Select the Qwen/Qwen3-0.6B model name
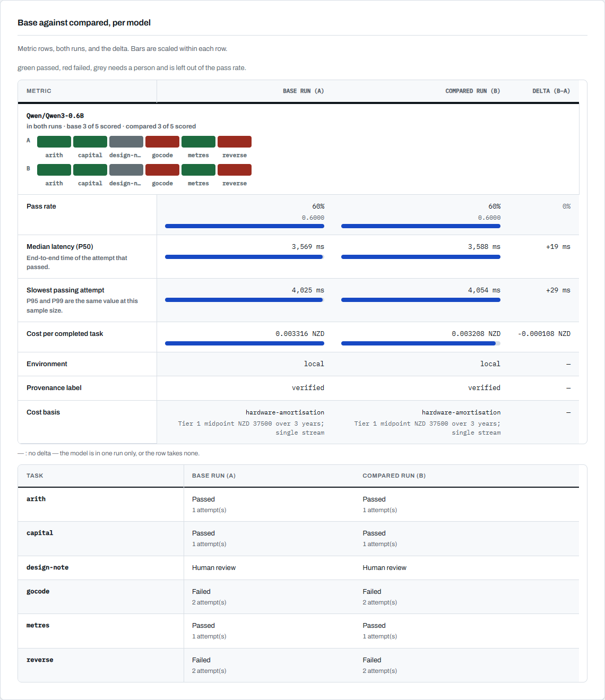 55,116
